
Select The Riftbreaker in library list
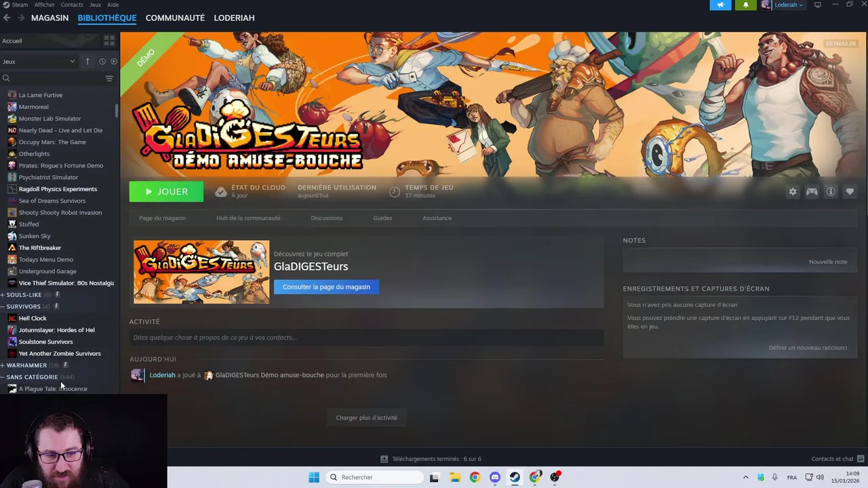pyautogui.click(x=40, y=248)
